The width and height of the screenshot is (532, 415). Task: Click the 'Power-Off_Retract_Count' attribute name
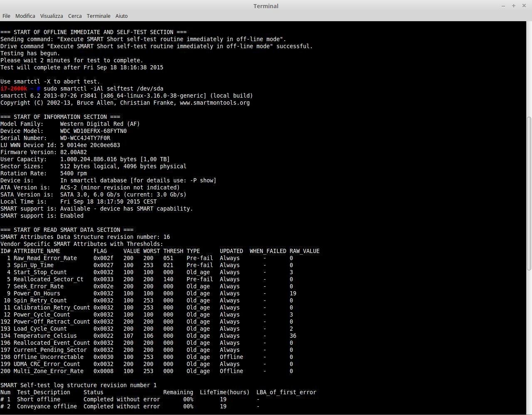point(52,322)
